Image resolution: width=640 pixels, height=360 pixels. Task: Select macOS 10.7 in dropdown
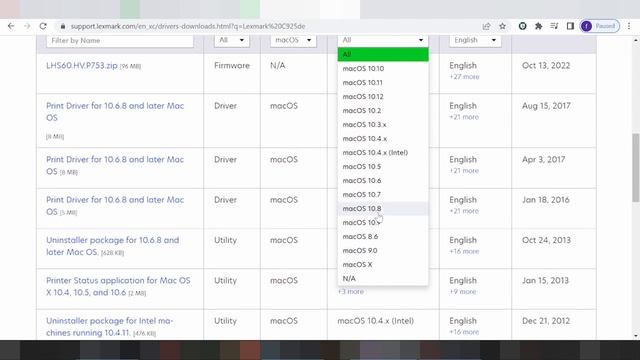[383, 195]
